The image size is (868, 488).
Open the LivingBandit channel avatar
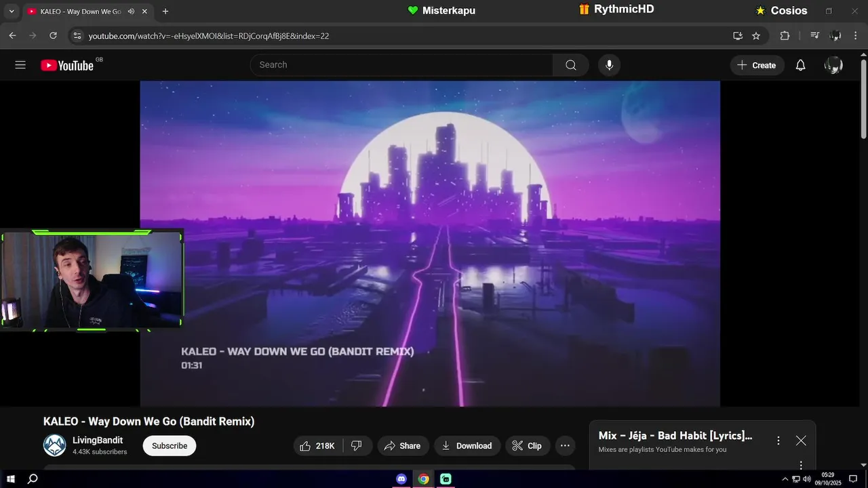(55, 445)
